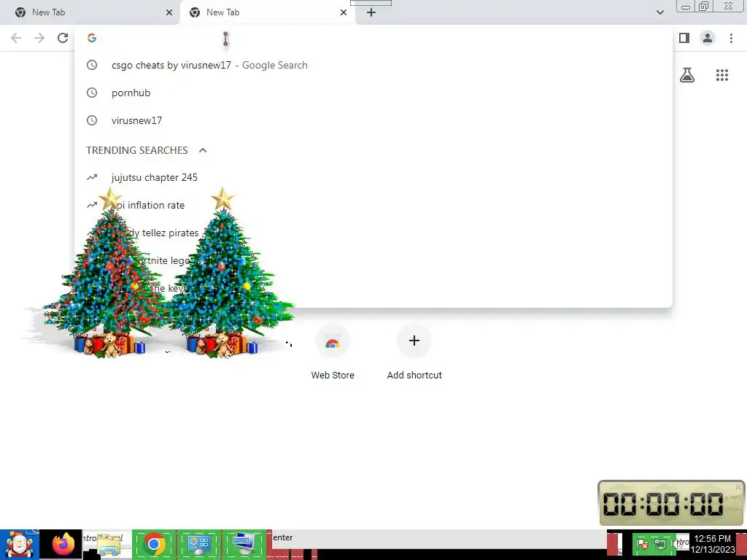Viewport: 747px width, 560px height.
Task: Select suggestion 'csgo cheats by virusnew17'
Action: (373, 65)
